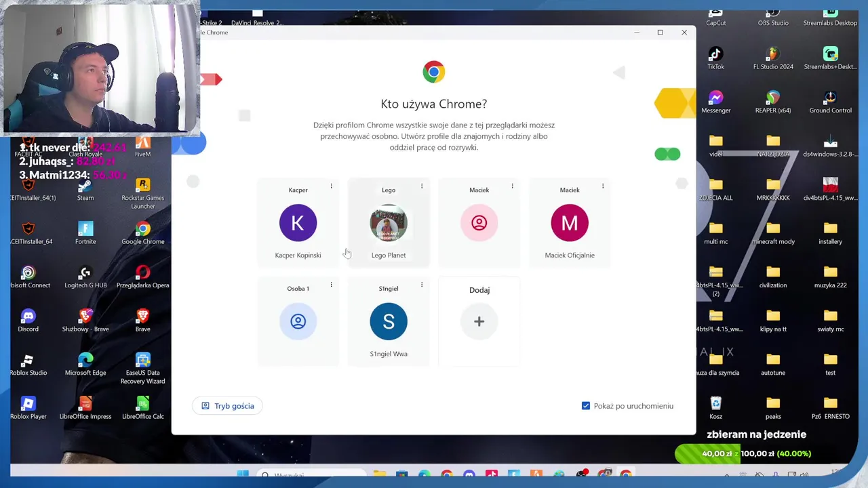
Task: Select civ4btsPL-4.15 installer icon
Action: (x=831, y=190)
